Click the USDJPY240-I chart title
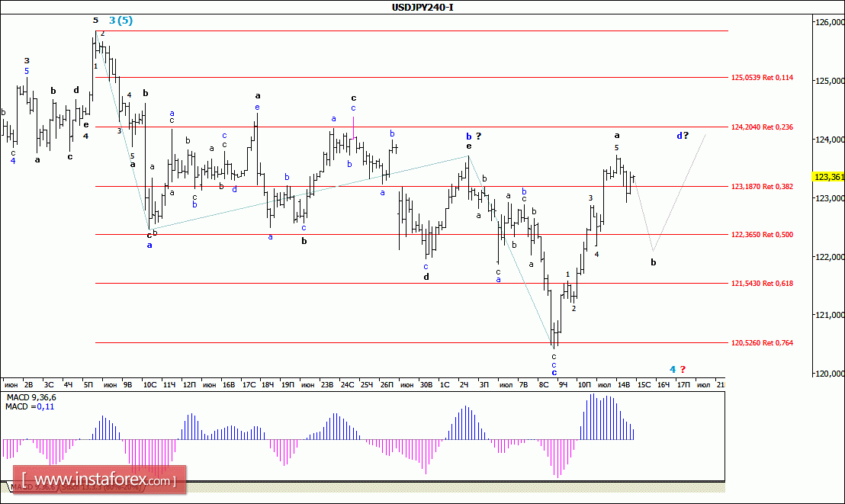The image size is (845, 504). pos(422,7)
